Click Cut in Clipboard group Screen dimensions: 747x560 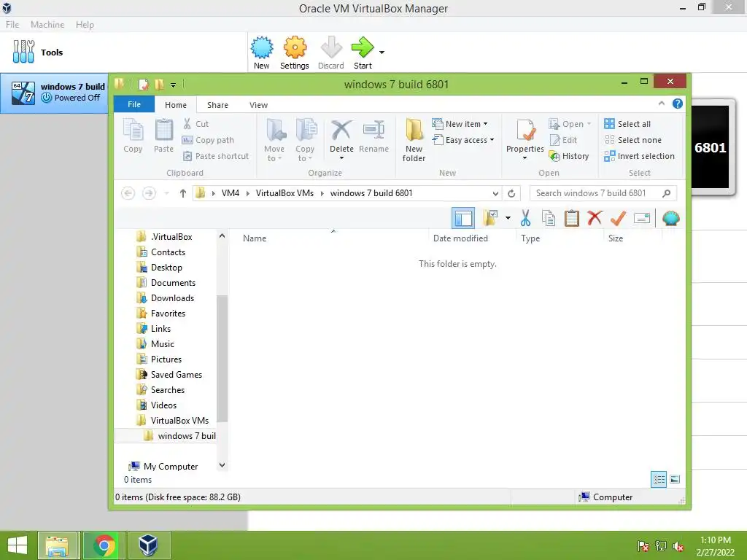(196, 124)
